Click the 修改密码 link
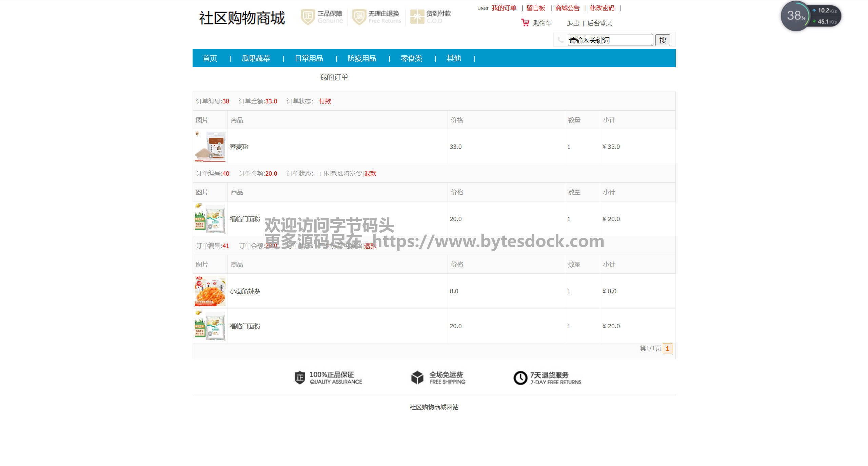The image size is (868, 466). (602, 8)
